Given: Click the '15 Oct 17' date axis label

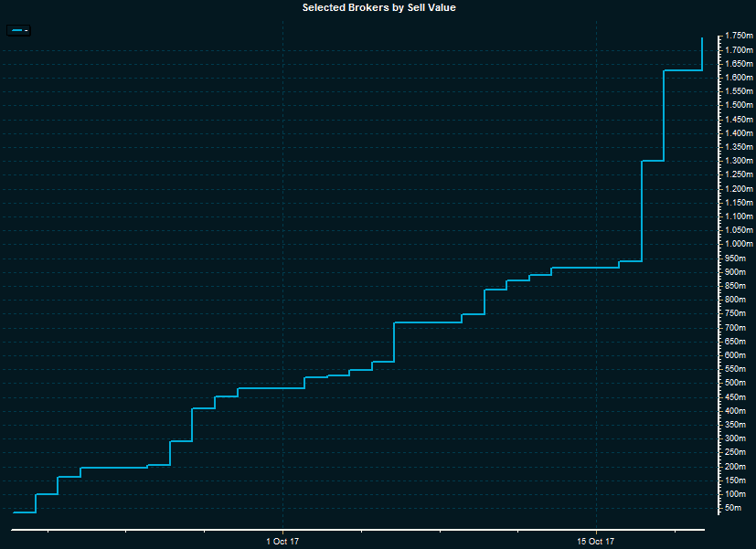Looking at the screenshot, I should 596,542.
